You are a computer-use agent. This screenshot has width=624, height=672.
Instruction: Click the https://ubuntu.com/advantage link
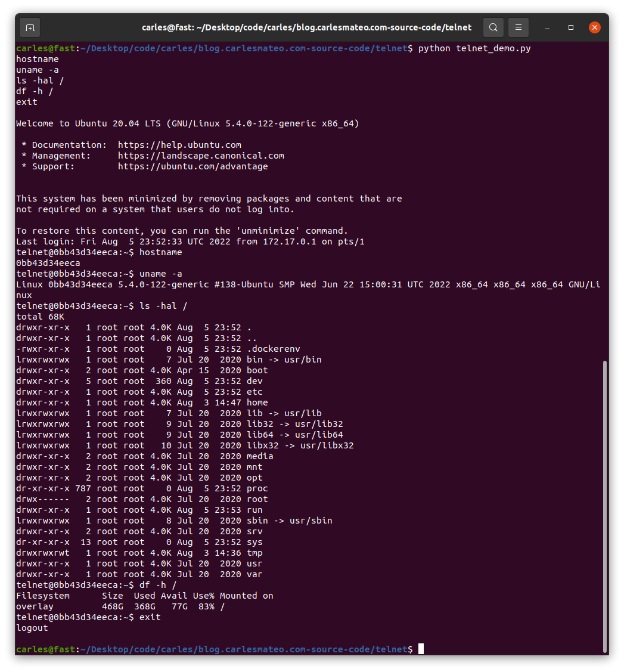click(193, 166)
